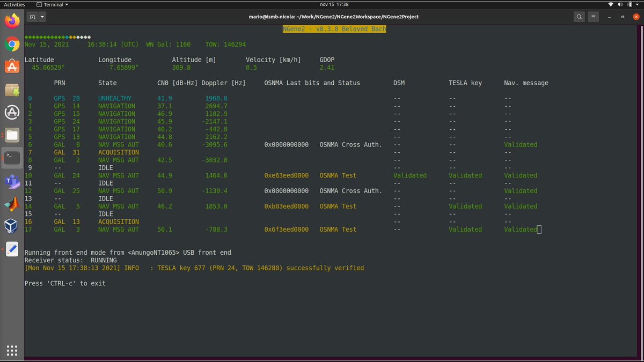Viewport: 644px width, 362px height.
Task: Click the UNHEALTHY state of GPS 28
Action: pyautogui.click(x=115, y=99)
